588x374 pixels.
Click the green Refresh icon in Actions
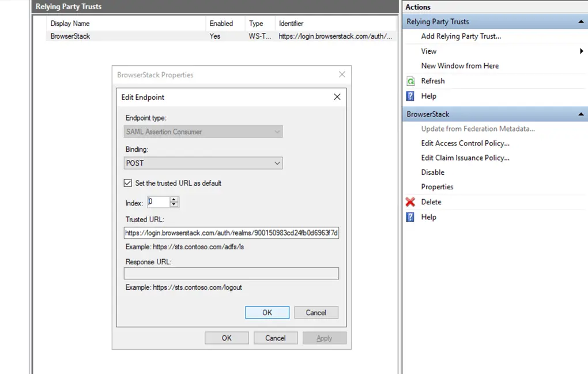pyautogui.click(x=410, y=81)
